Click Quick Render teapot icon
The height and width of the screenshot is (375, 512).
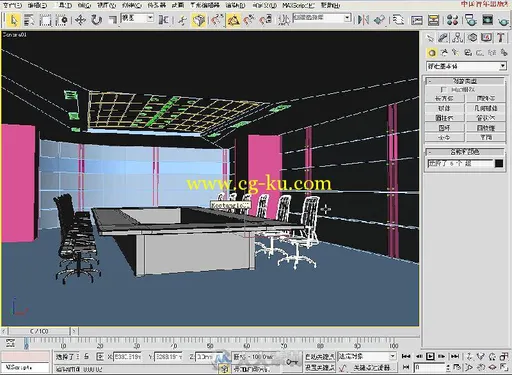point(503,20)
